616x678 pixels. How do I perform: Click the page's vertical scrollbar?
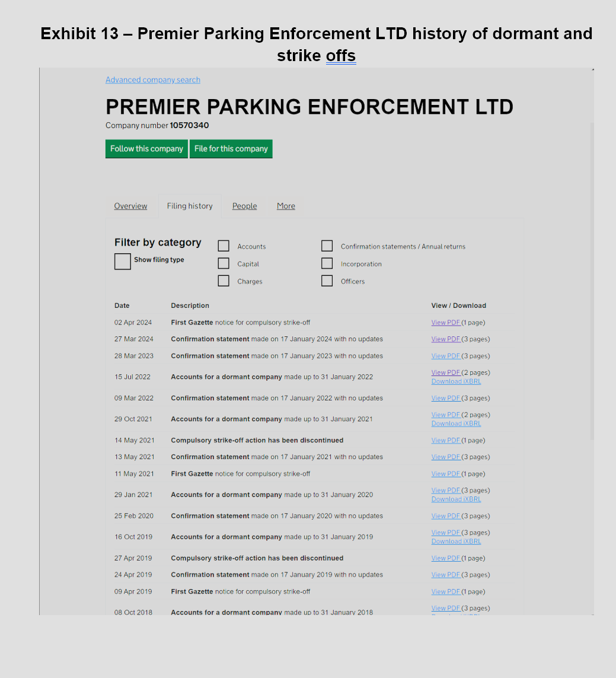[592, 281]
